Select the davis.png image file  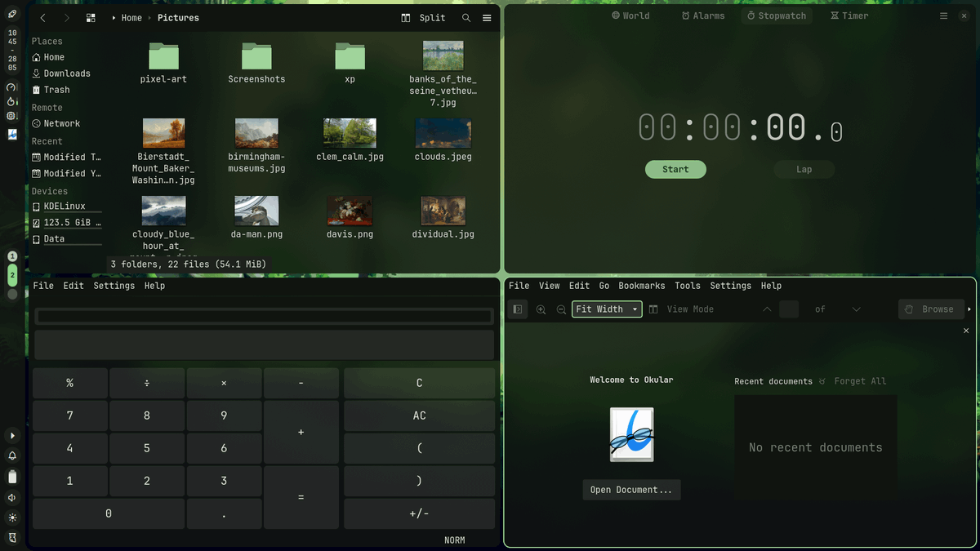[x=350, y=211]
